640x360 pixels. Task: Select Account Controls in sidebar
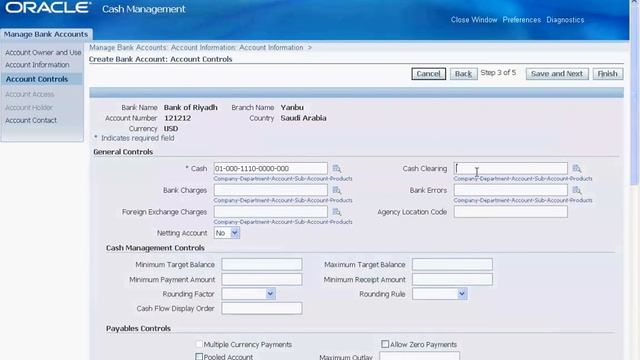(x=37, y=79)
